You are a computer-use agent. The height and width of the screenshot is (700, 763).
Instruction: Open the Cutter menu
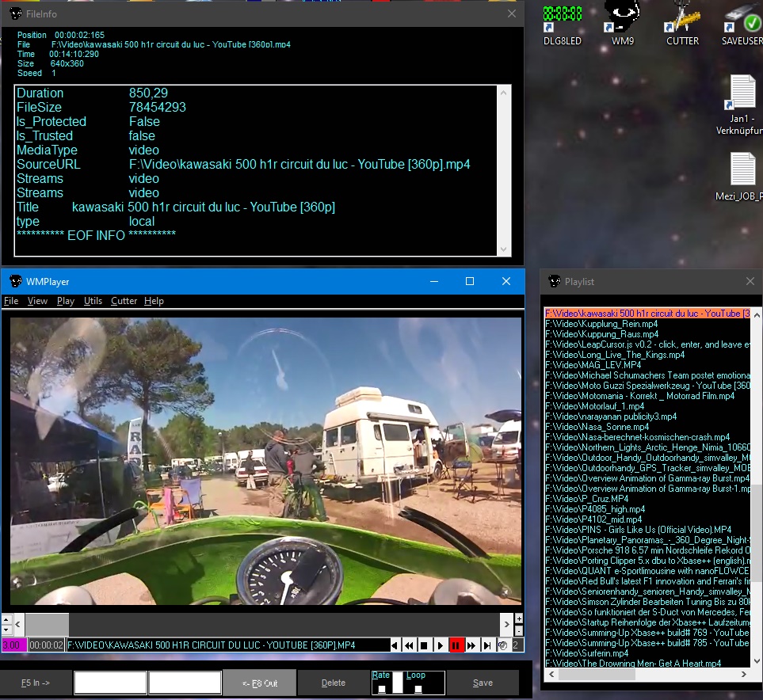[124, 301]
